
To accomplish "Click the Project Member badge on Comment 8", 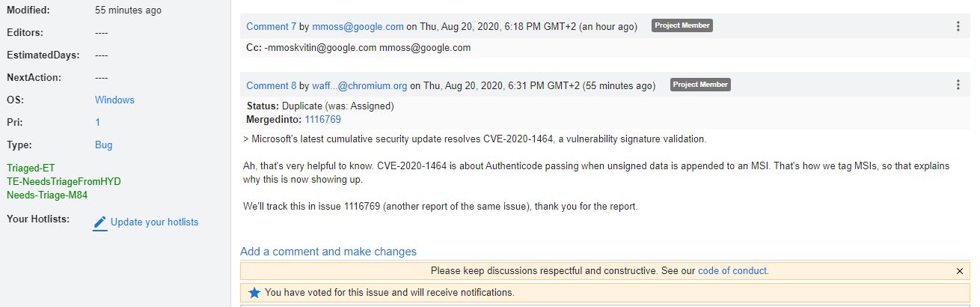I will tap(700, 85).
